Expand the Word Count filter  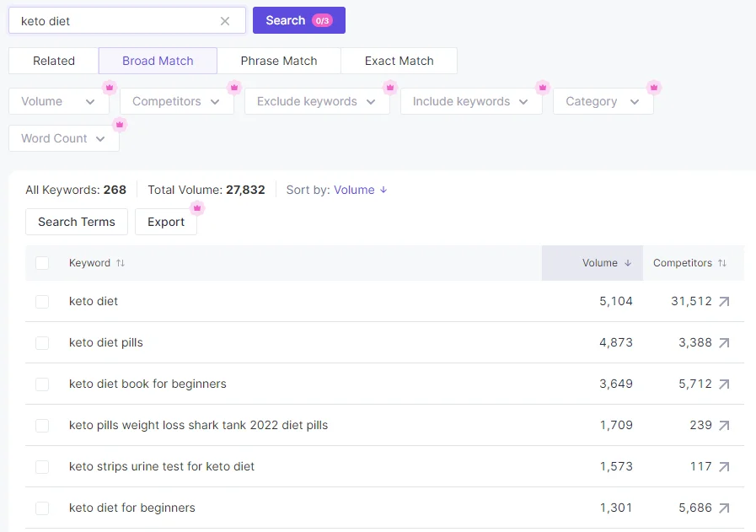[x=64, y=139]
